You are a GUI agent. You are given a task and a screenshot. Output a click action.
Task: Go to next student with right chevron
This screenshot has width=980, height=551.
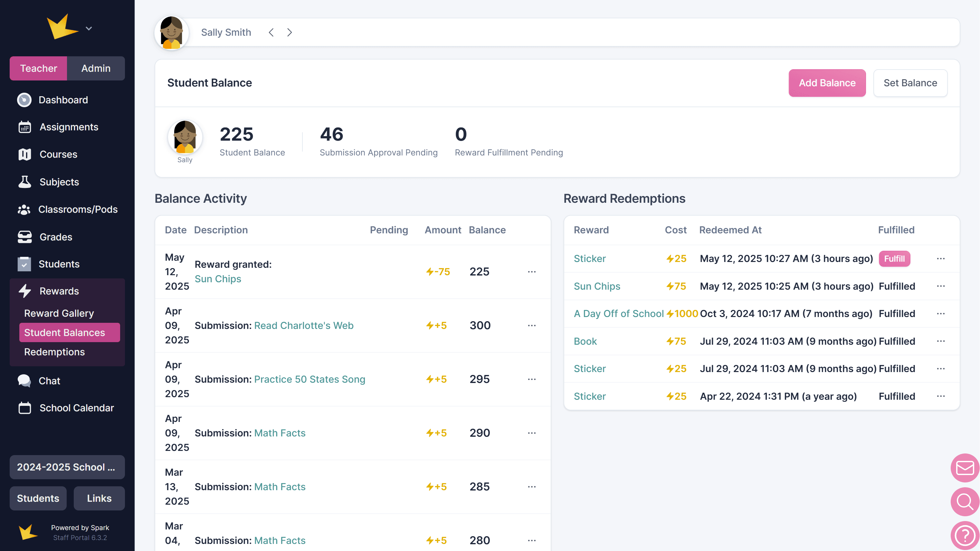tap(290, 32)
